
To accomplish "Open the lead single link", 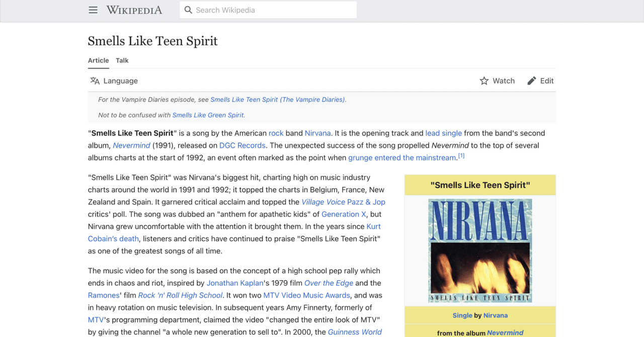I will point(444,133).
